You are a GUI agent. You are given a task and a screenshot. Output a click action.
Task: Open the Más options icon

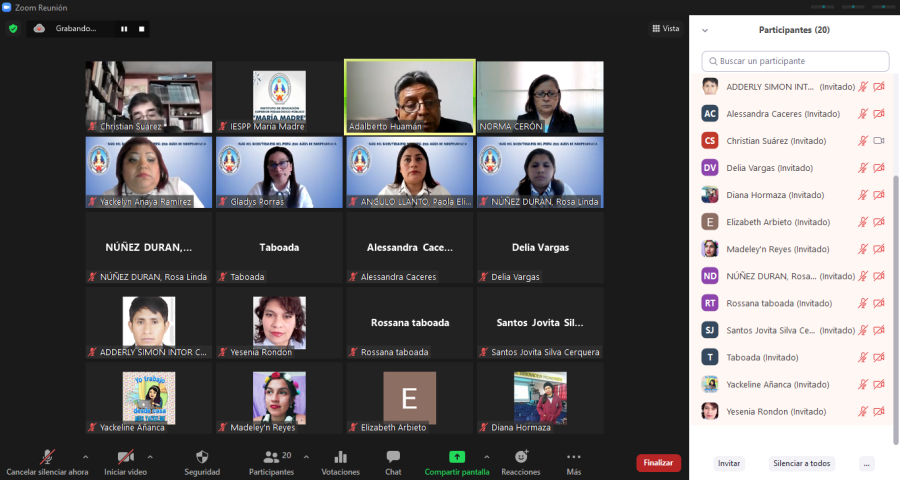pos(573,457)
